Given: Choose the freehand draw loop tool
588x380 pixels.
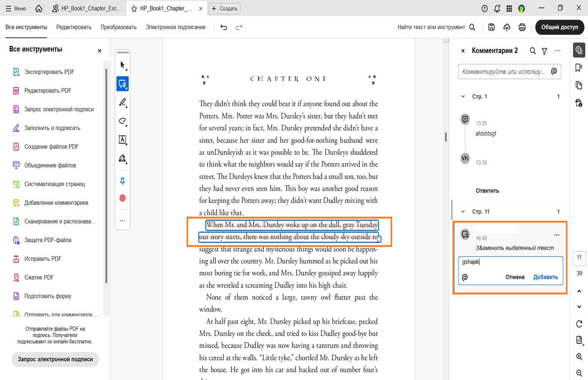Looking at the screenshot, I should pyautogui.click(x=122, y=121).
